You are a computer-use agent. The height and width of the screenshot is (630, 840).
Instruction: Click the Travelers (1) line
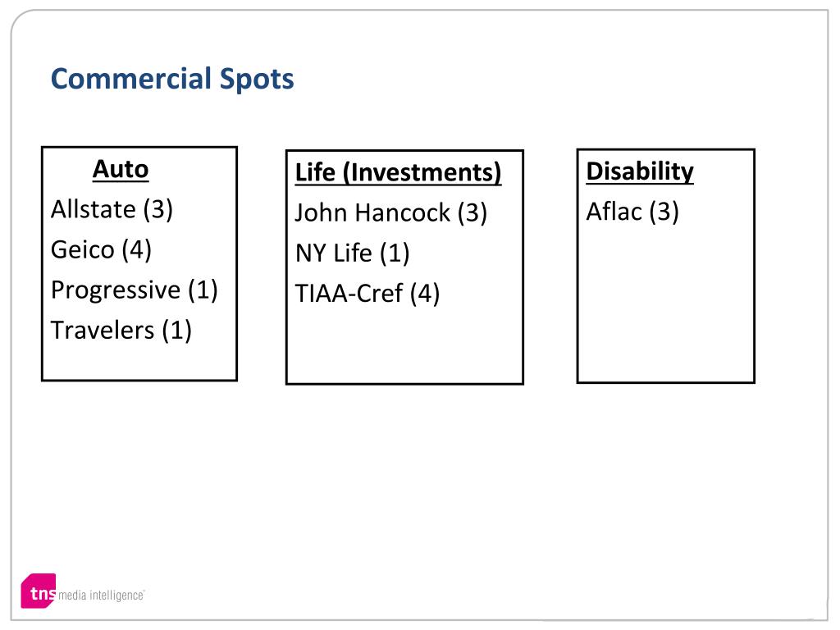[x=121, y=330]
